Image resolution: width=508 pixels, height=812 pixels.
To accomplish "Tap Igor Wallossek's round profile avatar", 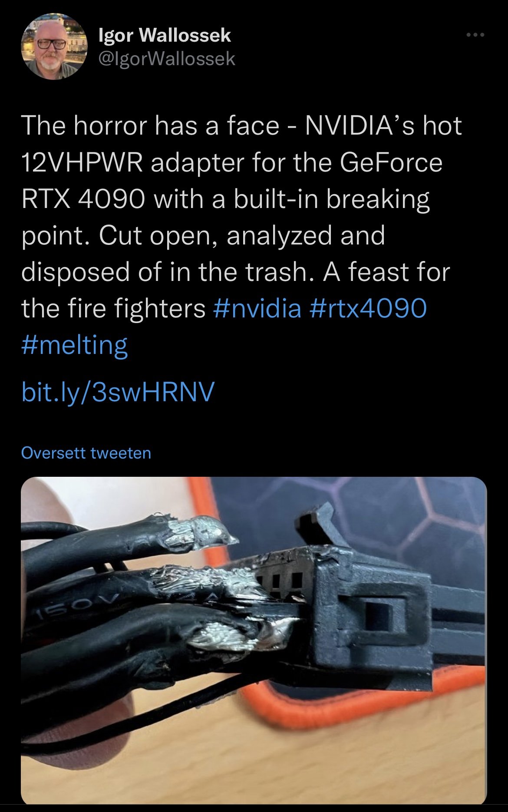I will click(x=54, y=46).
